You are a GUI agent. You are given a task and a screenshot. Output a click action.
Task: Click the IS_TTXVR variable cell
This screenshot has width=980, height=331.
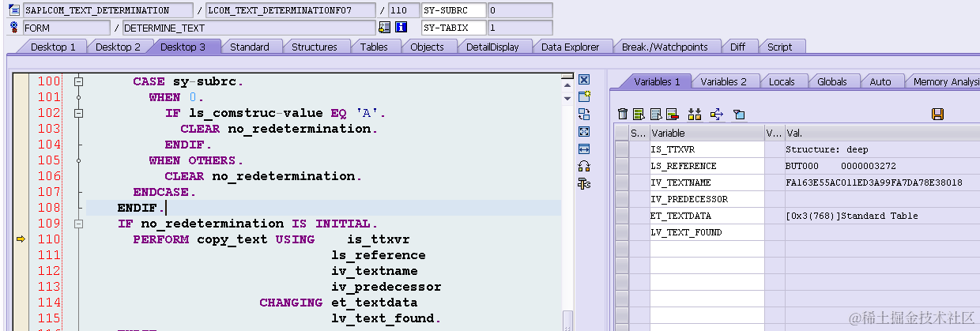[x=707, y=149]
